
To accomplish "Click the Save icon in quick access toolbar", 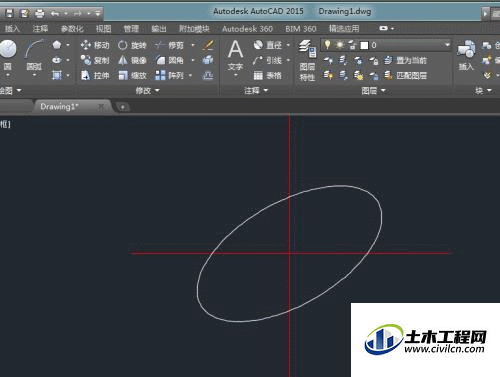I will tap(9, 13).
